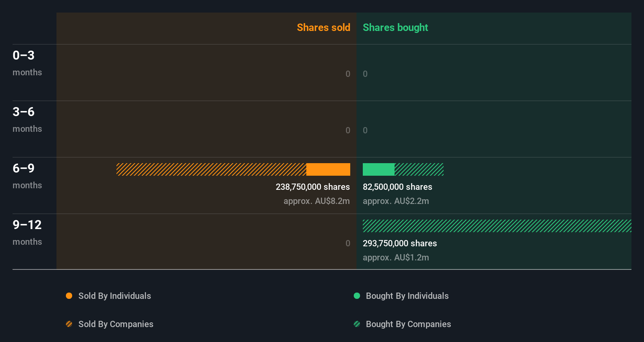Click the orange Sold By Individuals legend dot

(69, 296)
